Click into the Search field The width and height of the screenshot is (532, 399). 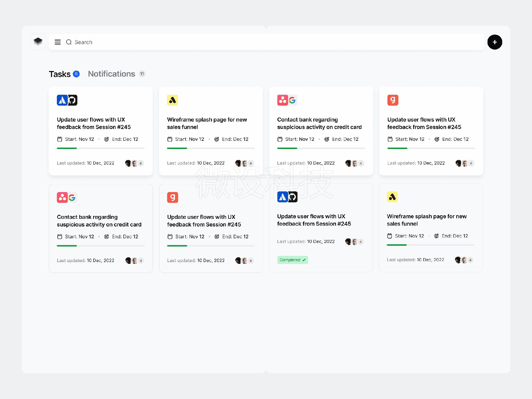pyautogui.click(x=267, y=42)
